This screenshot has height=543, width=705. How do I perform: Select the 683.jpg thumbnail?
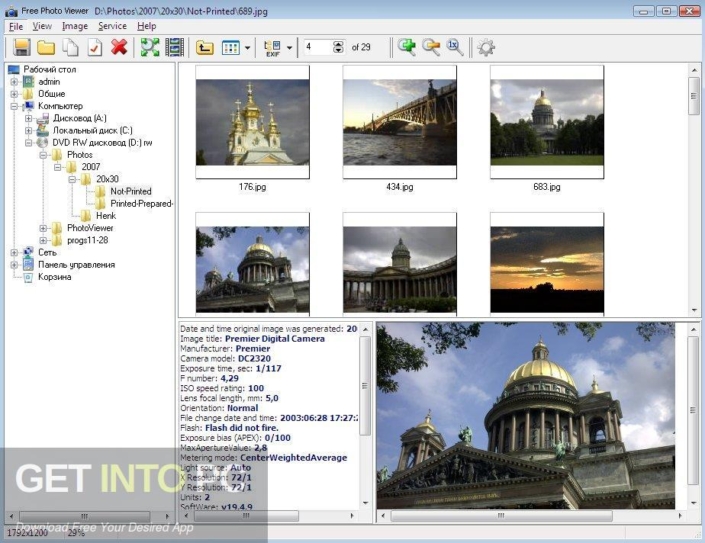click(x=547, y=122)
